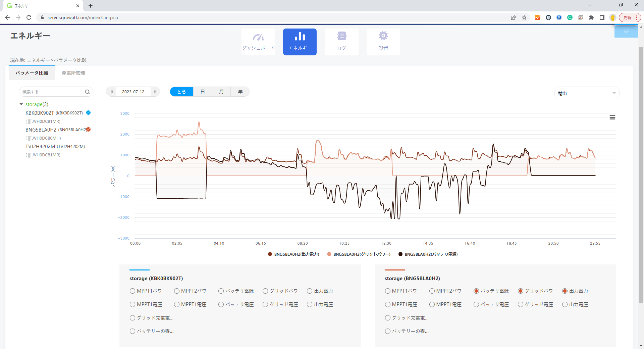Screen dimensions: 644x349
Task: Open the chart hamburger menu icon
Action: pos(612,117)
